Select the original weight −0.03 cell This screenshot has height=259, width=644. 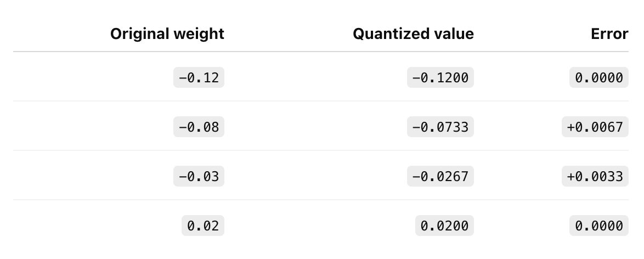pyautogui.click(x=199, y=176)
